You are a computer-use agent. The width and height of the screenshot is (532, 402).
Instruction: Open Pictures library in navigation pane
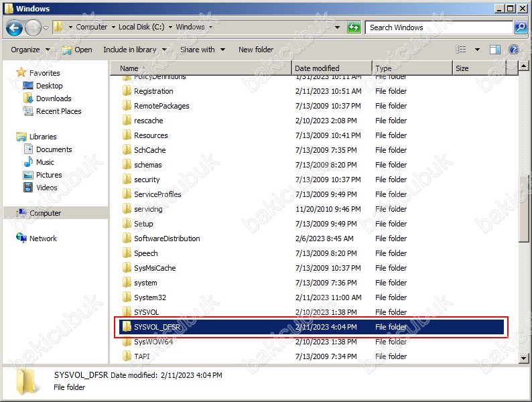pos(49,175)
